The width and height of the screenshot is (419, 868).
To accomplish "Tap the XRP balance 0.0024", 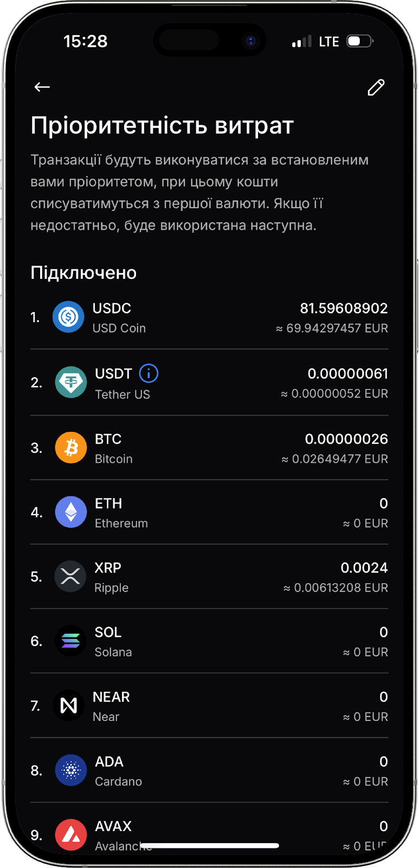I will pos(364,568).
